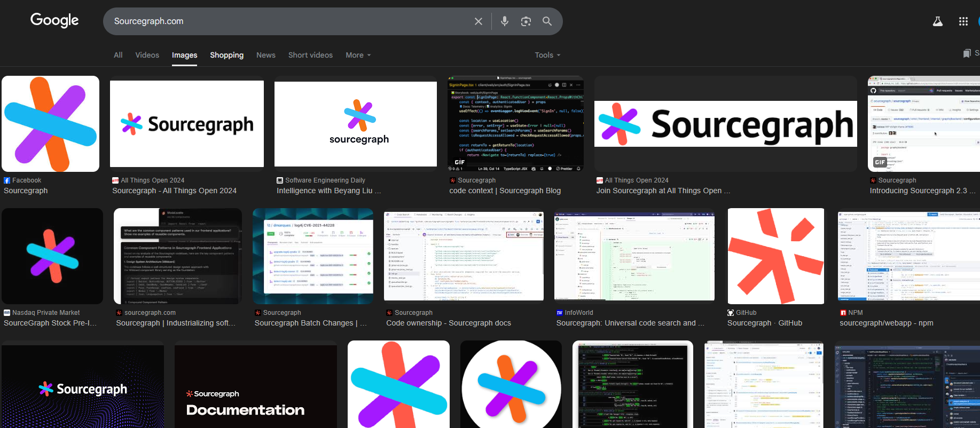Switch to the Videos tab
The image size is (980, 428).
(147, 55)
